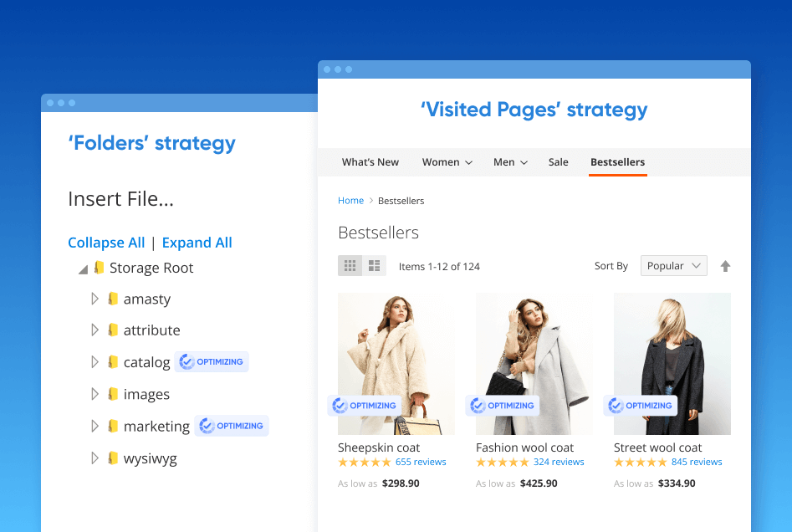Image resolution: width=792 pixels, height=532 pixels.
Task: Open the What's New menu item
Action: pyautogui.click(x=370, y=161)
